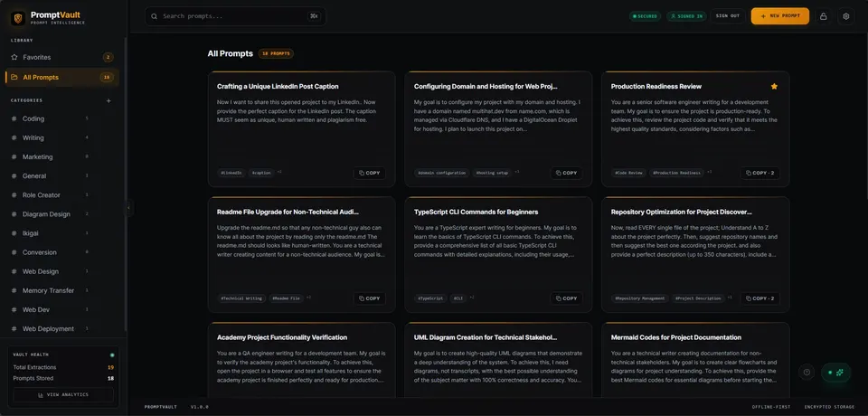Image resolution: width=868 pixels, height=416 pixels.
Task: Click the search magnifier icon
Action: 155,16
